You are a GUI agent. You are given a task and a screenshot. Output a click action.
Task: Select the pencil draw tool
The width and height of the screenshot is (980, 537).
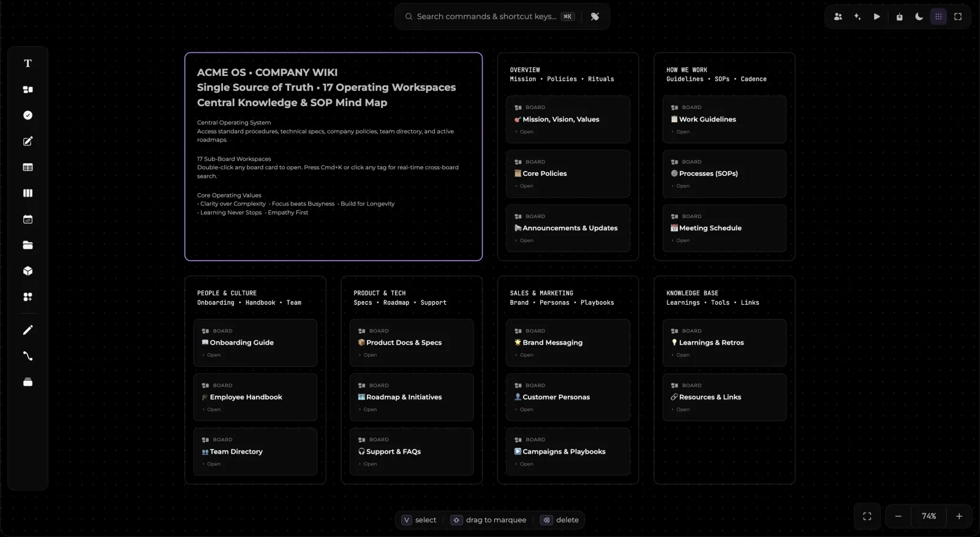coord(28,330)
